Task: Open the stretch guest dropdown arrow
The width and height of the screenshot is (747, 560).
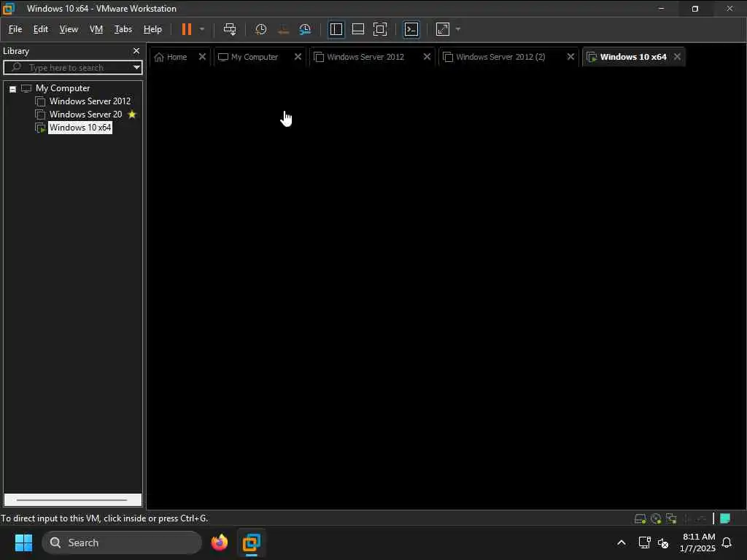Action: click(458, 29)
